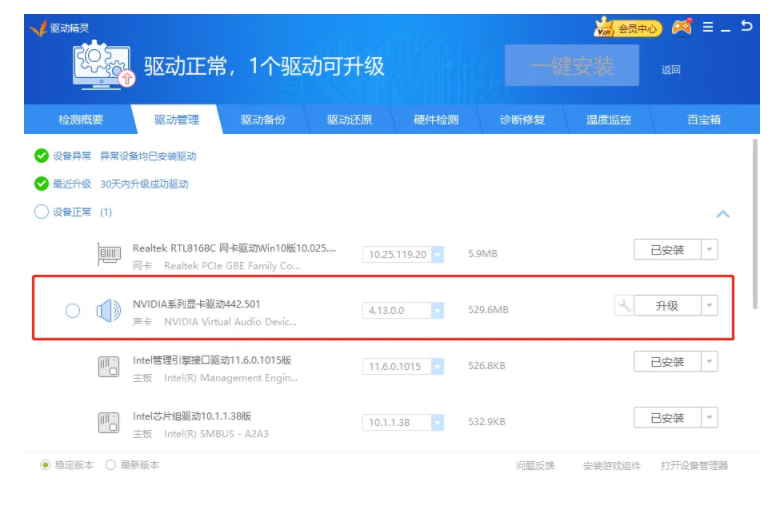This screenshot has height=516, width=774.
Task: Select the NVIDIA driver row radio circle
Action: click(x=73, y=311)
